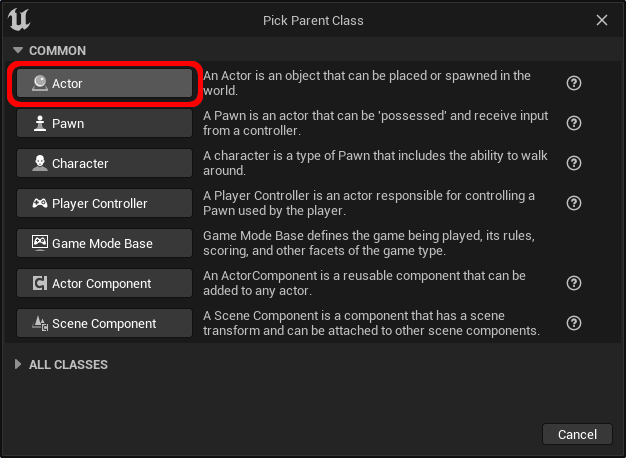Click the Character help question mark
Image resolution: width=626 pixels, height=458 pixels.
(574, 163)
